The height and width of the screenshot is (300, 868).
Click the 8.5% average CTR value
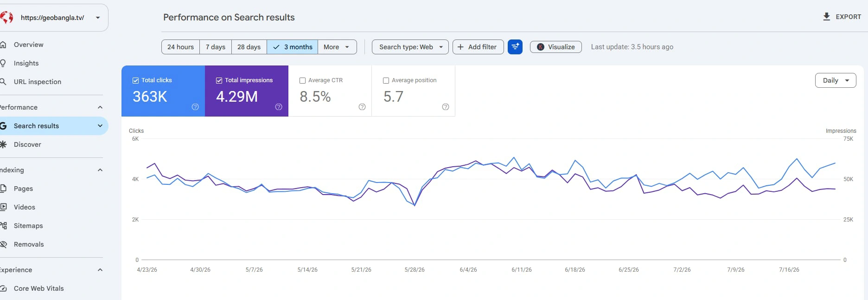tap(315, 97)
